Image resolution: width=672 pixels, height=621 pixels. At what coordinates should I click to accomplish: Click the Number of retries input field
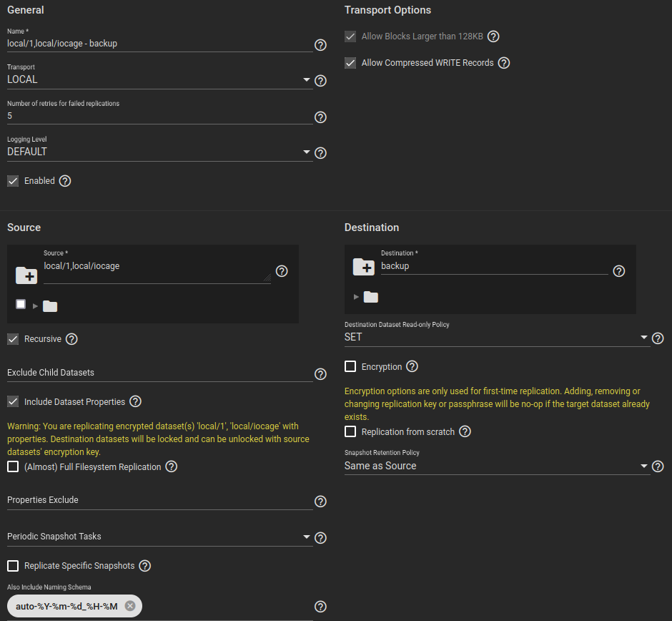click(x=159, y=116)
